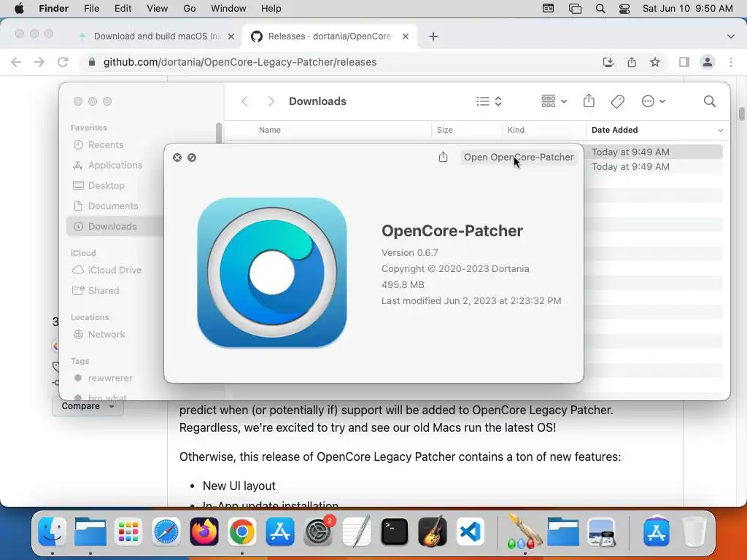The image size is (747, 560).
Task: Open System Settings from the Dock
Action: point(318,532)
